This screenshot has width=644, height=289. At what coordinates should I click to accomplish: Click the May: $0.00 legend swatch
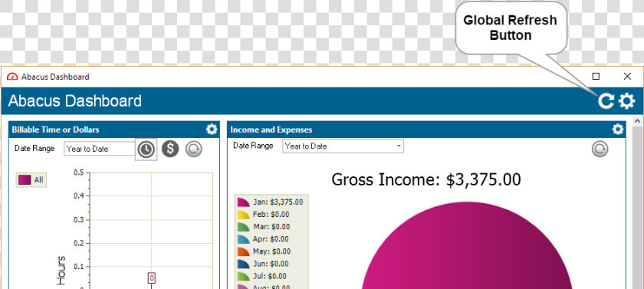click(244, 251)
